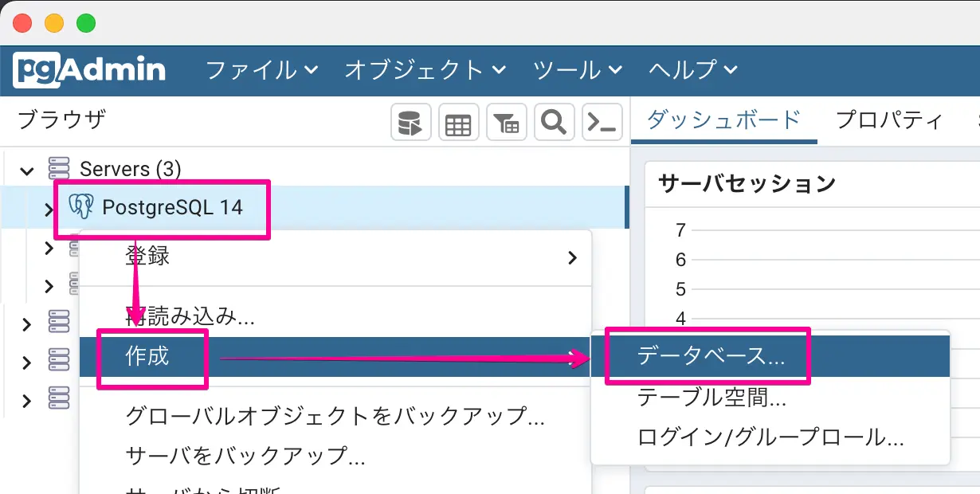The image size is (980, 494).
Task: Open the ツール menu
Action: pos(577,70)
